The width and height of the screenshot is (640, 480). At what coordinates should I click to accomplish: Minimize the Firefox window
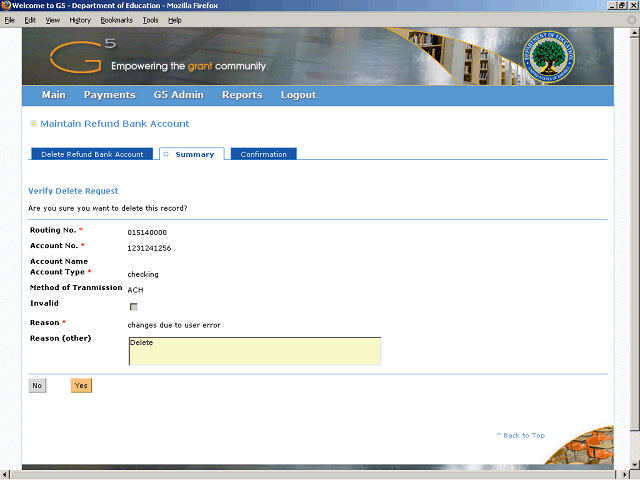click(612, 5)
